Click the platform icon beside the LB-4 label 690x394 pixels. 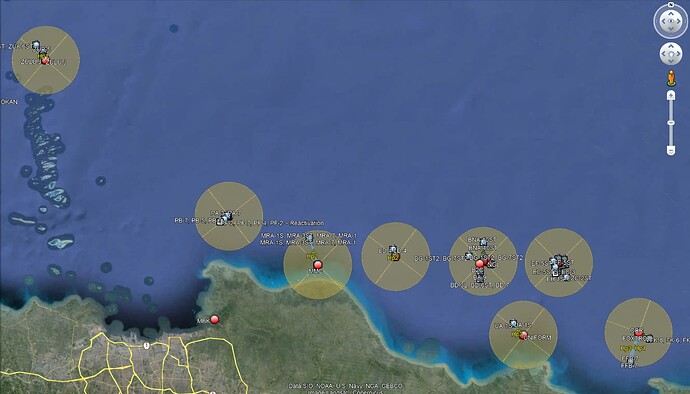pos(393,250)
